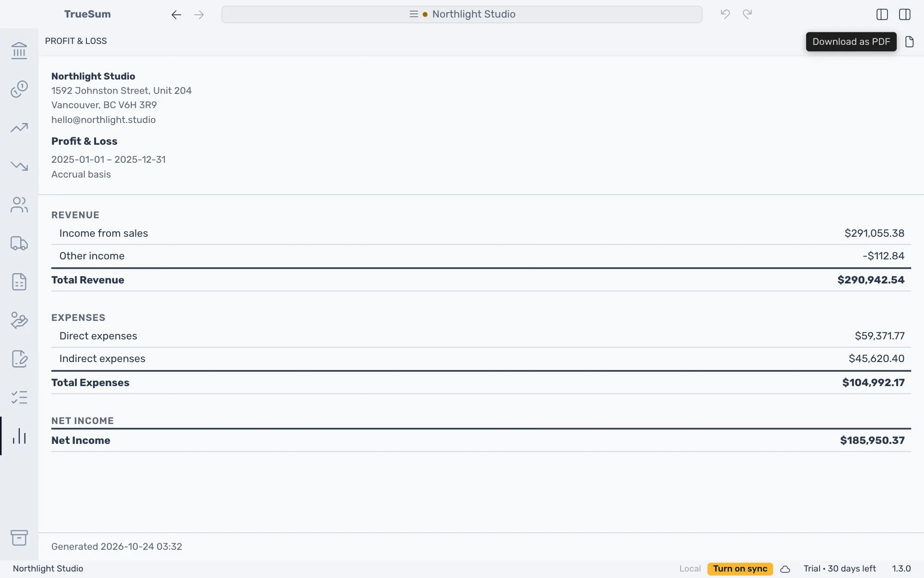Click the cloud sync status icon
The height and width of the screenshot is (578, 924).
pyautogui.click(x=785, y=569)
